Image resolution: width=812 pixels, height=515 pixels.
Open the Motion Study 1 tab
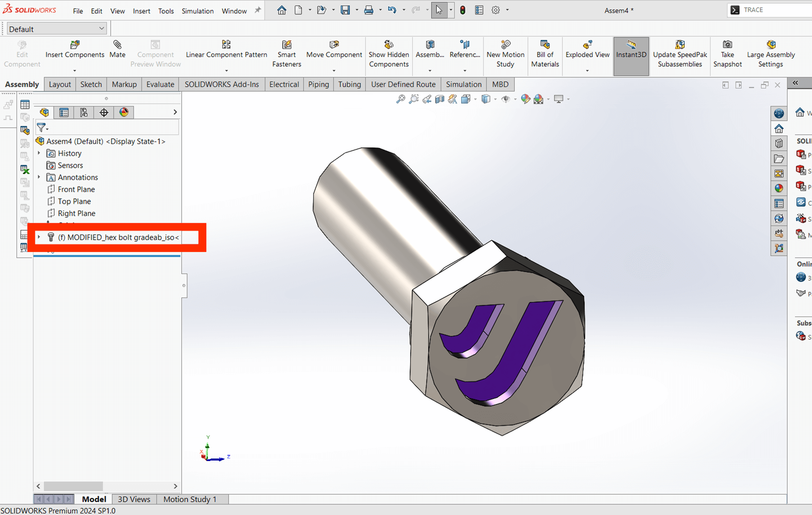point(190,499)
